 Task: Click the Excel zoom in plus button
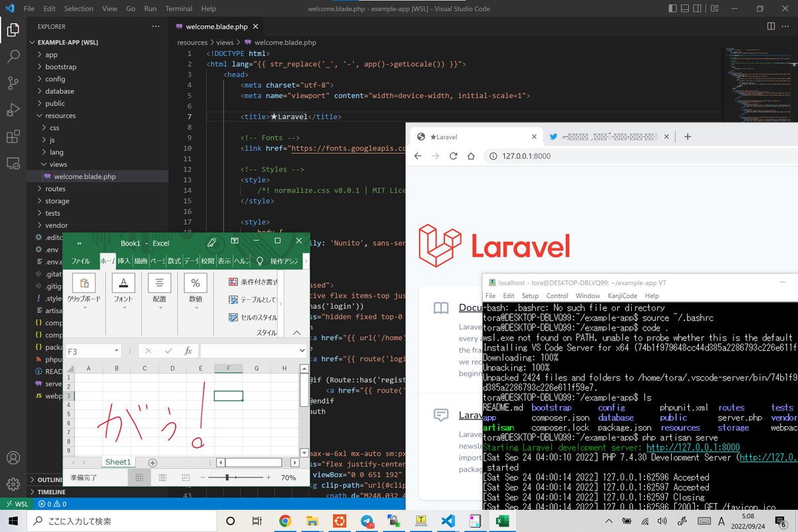coord(268,477)
